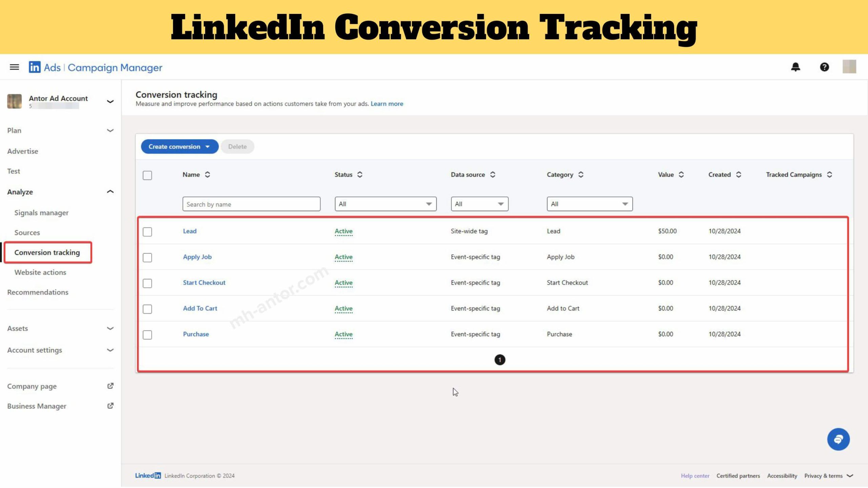Image resolution: width=868 pixels, height=488 pixels.
Task: Select Website actions in sidebar
Action: point(40,272)
